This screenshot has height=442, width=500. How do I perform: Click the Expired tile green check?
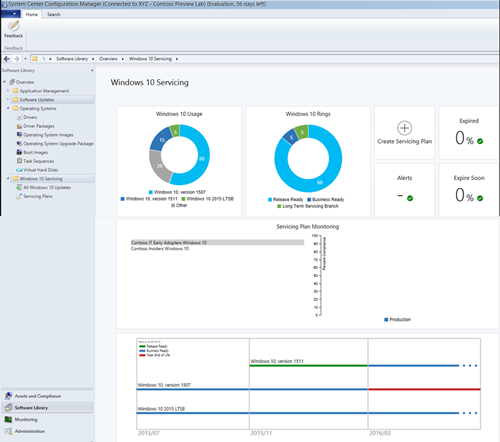click(x=480, y=141)
